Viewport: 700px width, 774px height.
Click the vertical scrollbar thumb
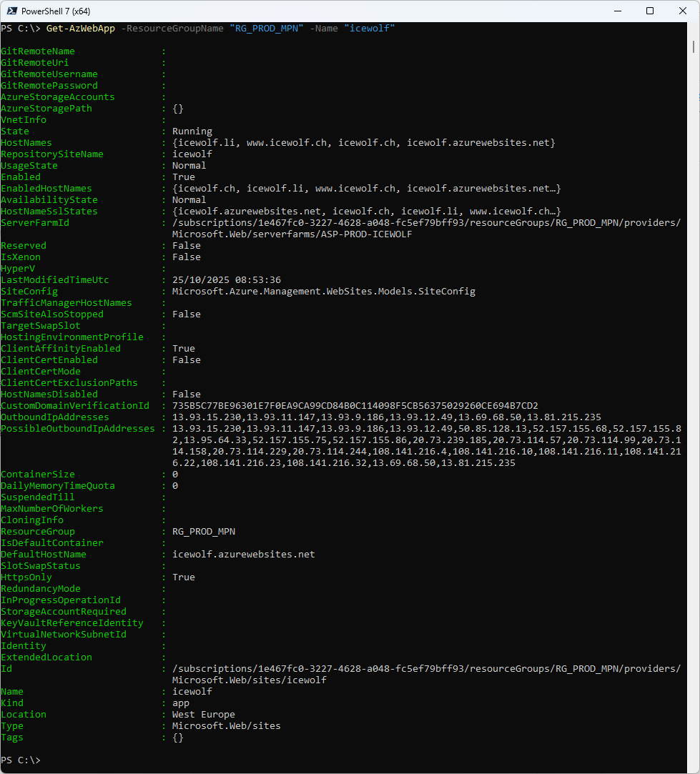click(694, 46)
